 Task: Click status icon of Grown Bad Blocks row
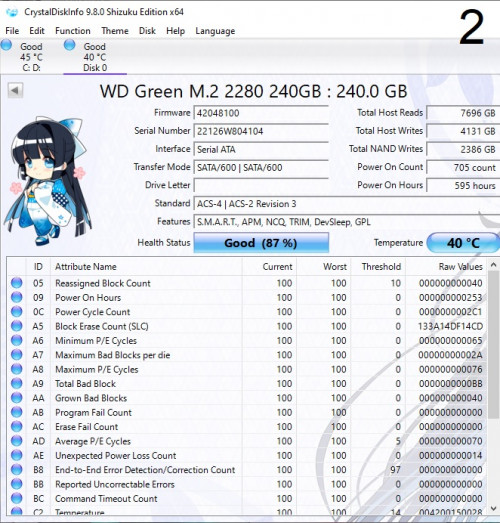[x=16, y=398]
